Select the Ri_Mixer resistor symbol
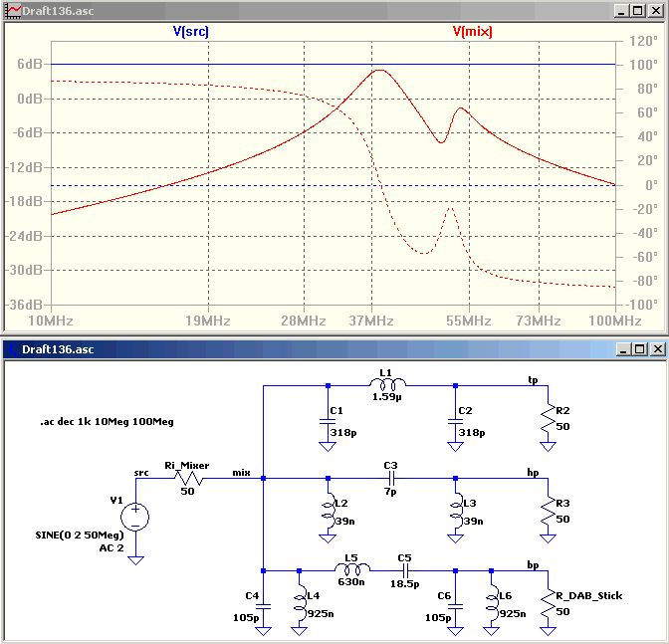This screenshot has width=669, height=644. coord(187,479)
